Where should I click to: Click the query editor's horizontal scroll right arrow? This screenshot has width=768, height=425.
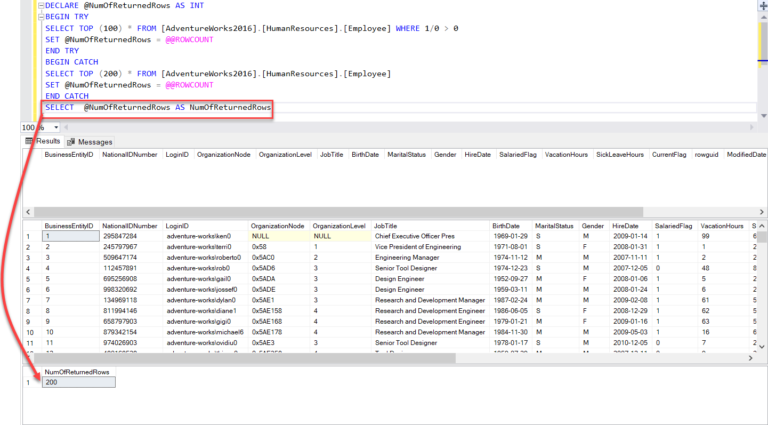(752, 127)
